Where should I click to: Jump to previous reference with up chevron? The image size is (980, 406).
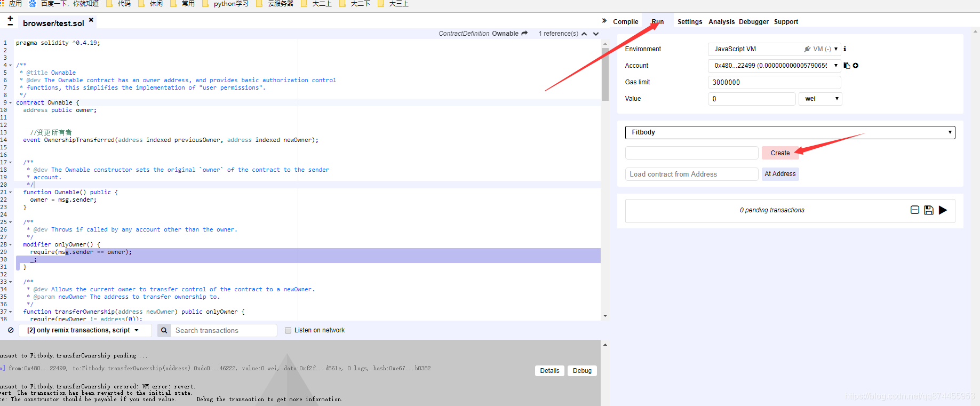(584, 34)
